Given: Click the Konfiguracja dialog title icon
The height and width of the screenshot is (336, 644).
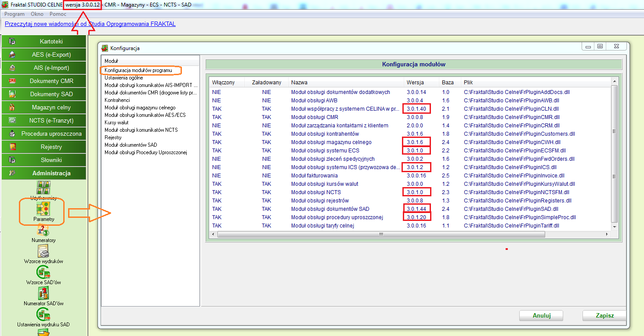Looking at the screenshot, I should click(105, 48).
